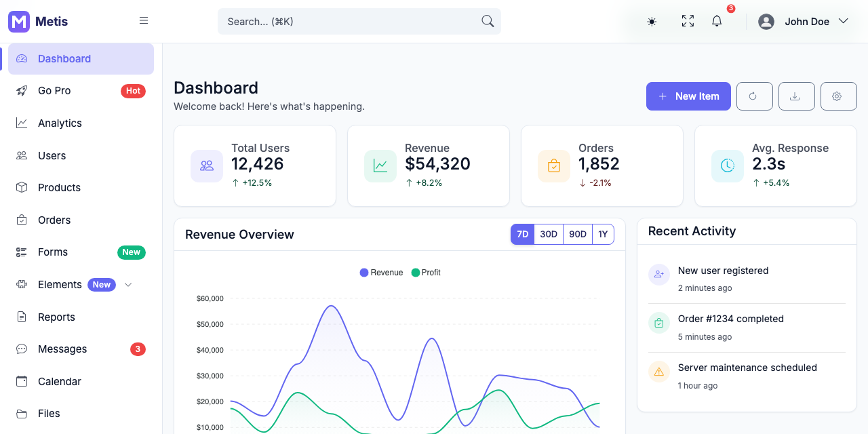The image size is (868, 434).
Task: Click the New Item button
Action: pos(688,96)
